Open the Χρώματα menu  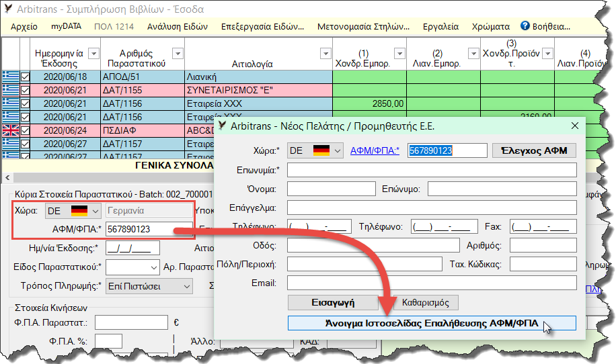[491, 27]
